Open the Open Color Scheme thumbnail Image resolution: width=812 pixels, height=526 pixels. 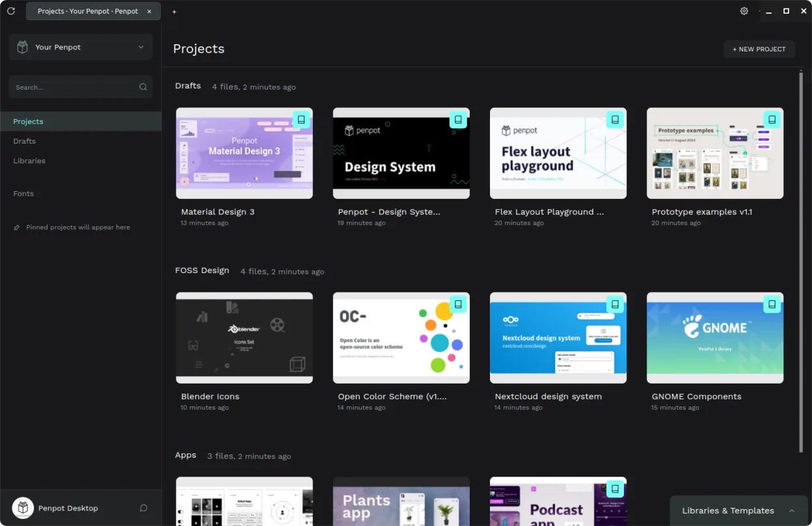click(x=401, y=338)
